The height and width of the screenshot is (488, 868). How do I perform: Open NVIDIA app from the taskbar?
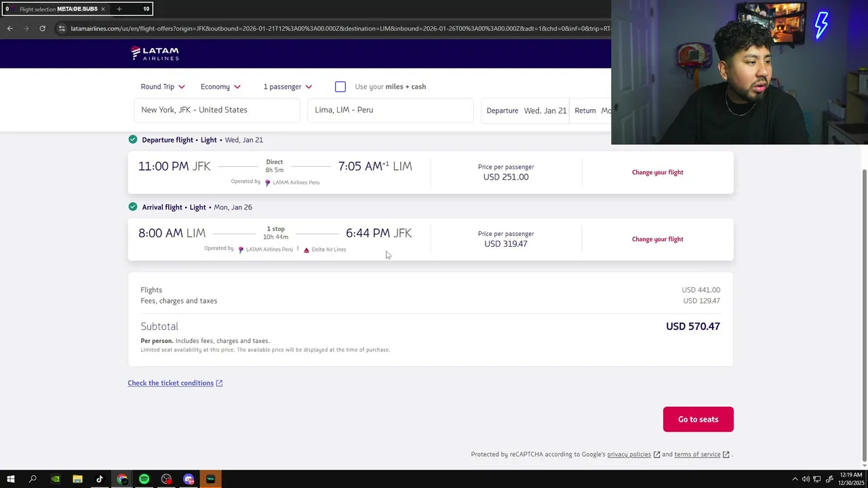(56, 479)
